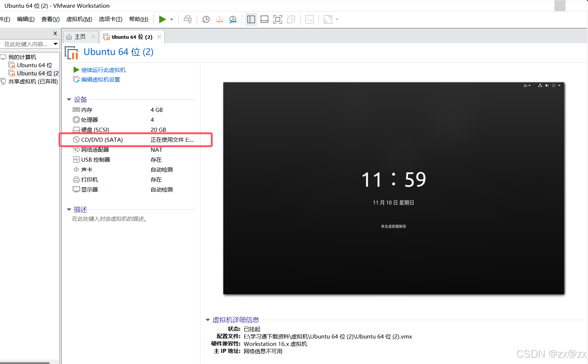This screenshot has height=364, width=588.
Task: Open the console view toolbar icon
Action: 309,20
